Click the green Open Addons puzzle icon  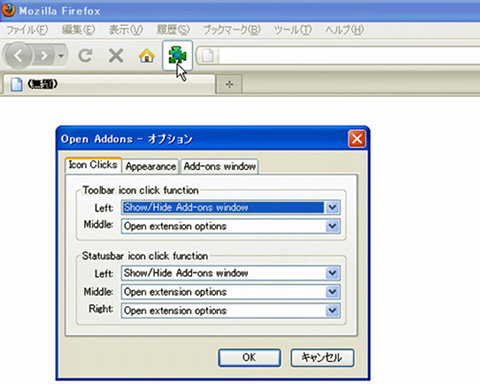177,55
